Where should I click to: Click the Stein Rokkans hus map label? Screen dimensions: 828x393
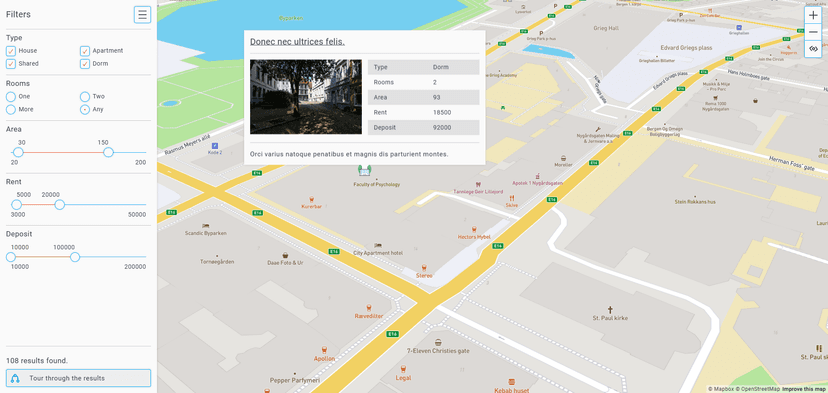coord(695,202)
